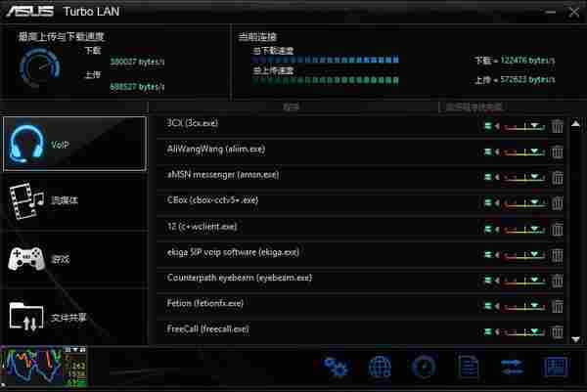Toggle the green block icon for aMSN messenger

point(487,177)
